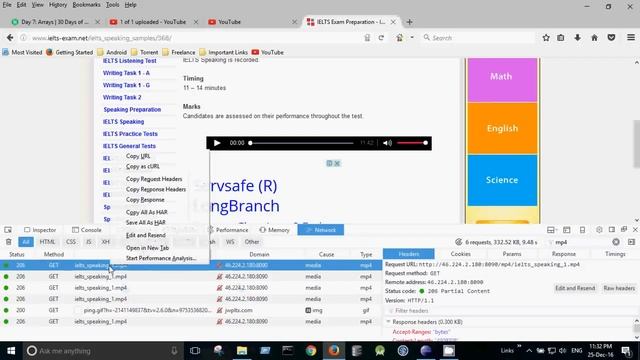This screenshot has width=640, height=360.
Task: Toggle the network details pane icon
Action: (631, 242)
